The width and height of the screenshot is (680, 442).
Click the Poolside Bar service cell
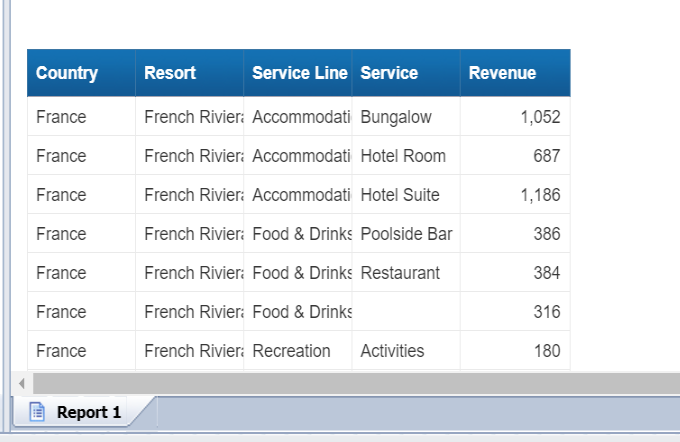pyautogui.click(x=406, y=234)
